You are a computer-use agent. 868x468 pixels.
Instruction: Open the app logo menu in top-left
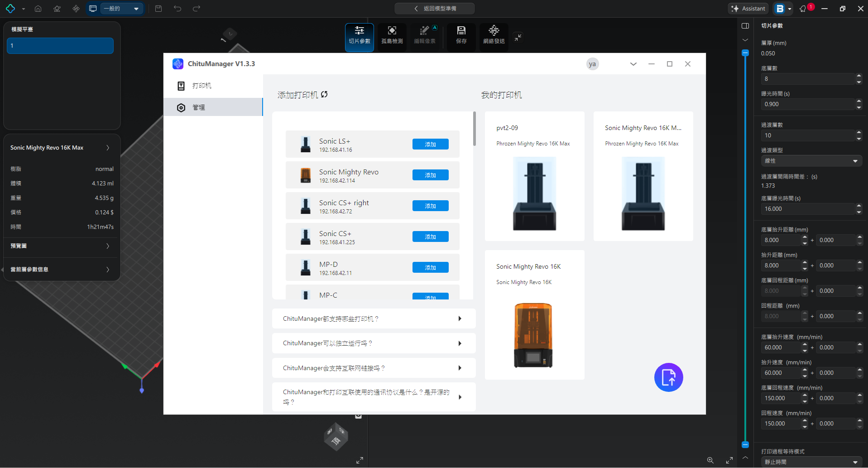pyautogui.click(x=10, y=9)
